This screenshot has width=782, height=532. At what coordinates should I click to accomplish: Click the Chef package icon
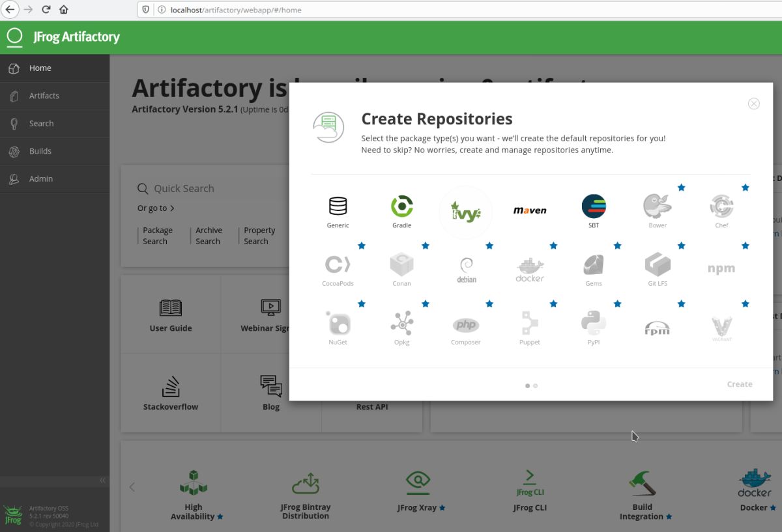tap(721, 212)
